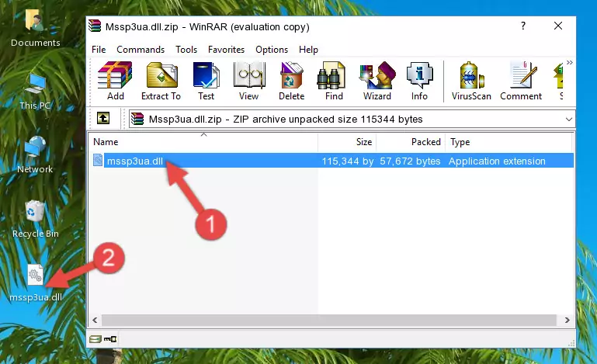Run the Test archive tool

[206, 81]
